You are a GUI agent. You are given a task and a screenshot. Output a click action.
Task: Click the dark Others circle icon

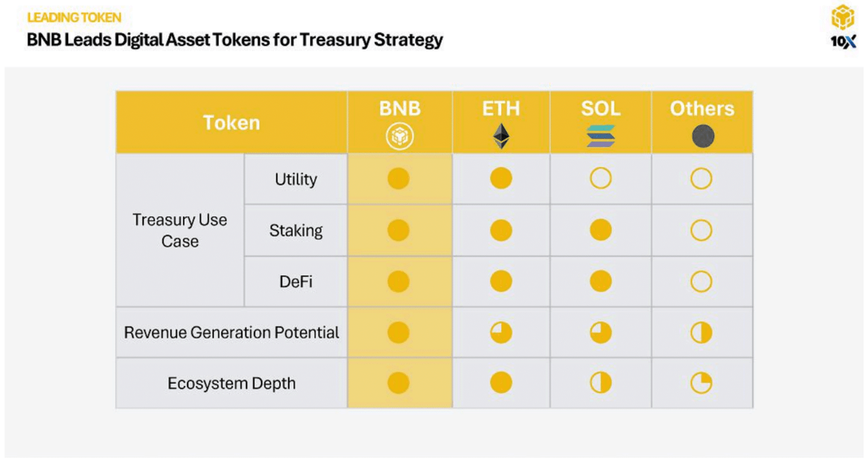tap(703, 136)
